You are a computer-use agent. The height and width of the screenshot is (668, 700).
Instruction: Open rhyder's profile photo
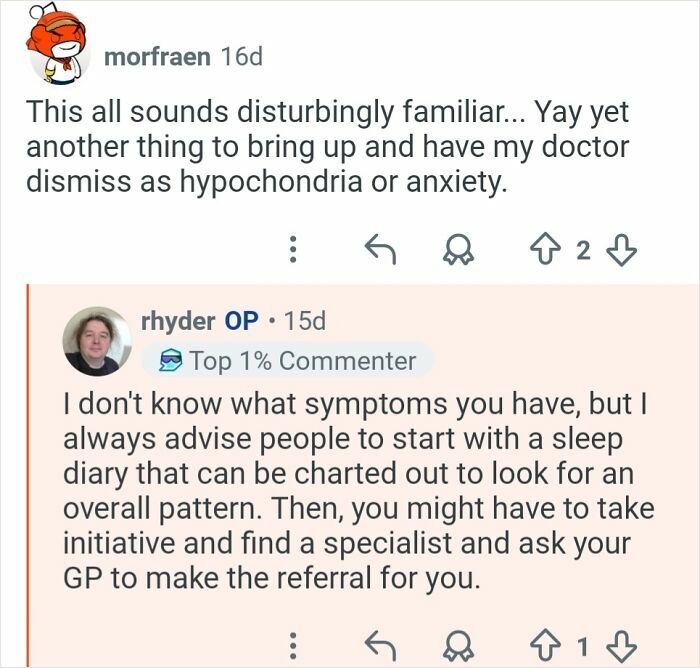coord(97,340)
